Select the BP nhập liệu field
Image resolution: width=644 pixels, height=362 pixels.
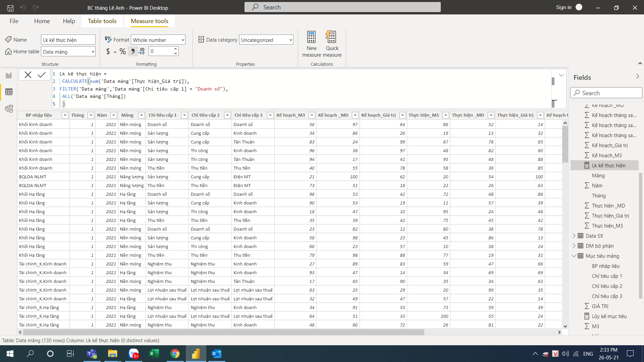coord(605,266)
